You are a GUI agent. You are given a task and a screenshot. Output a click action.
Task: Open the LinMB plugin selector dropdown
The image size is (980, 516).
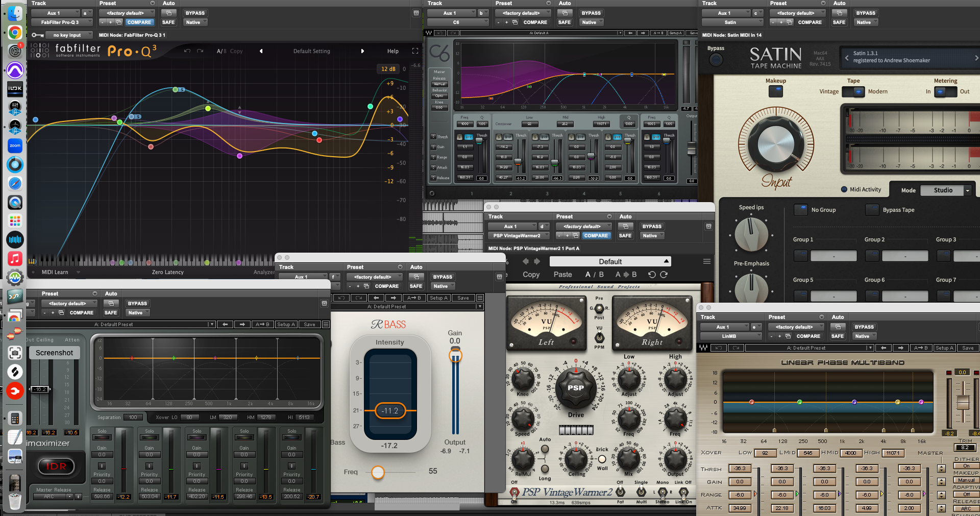click(x=731, y=336)
